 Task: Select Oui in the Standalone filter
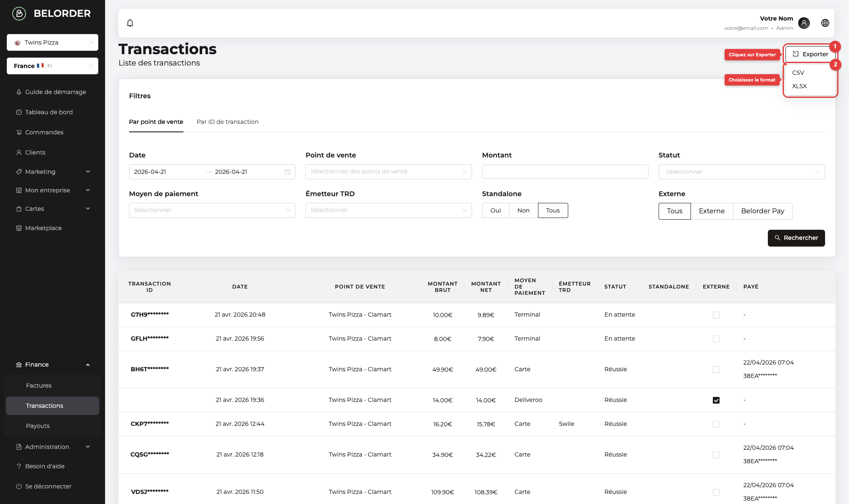point(496,210)
